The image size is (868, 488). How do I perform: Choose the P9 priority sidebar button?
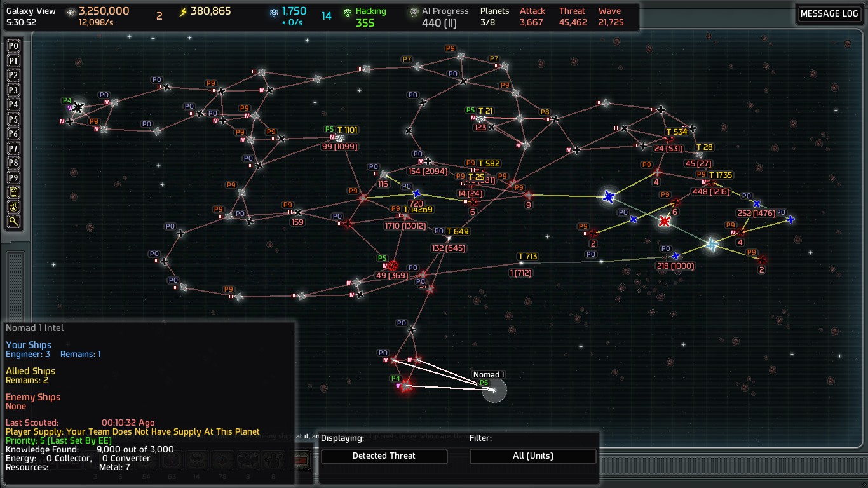[13, 178]
